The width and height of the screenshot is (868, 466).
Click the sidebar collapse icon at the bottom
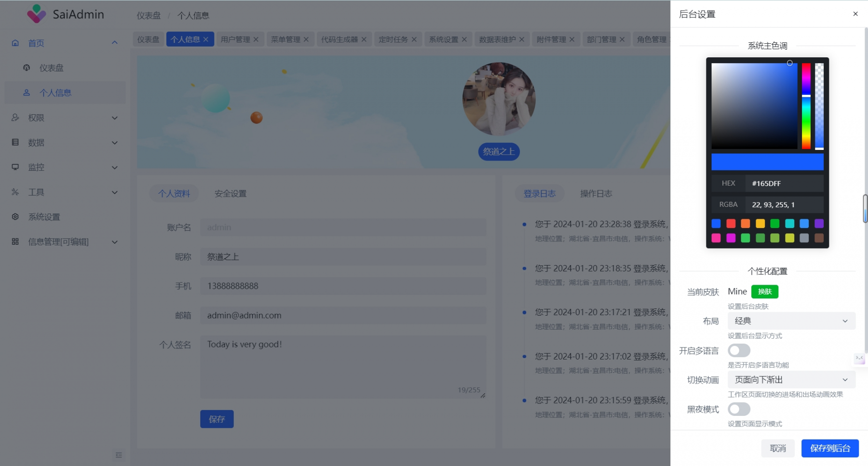[119, 455]
